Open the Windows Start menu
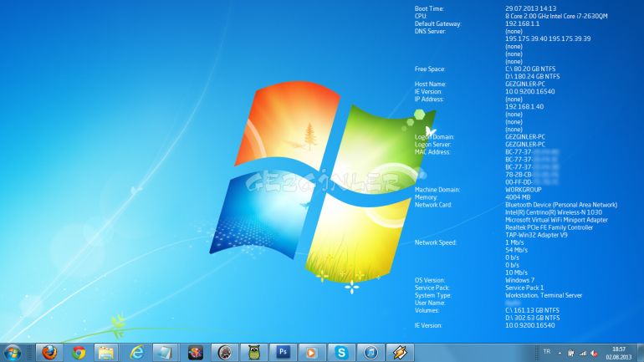Screen dimensions: 644x362 tap(12, 353)
